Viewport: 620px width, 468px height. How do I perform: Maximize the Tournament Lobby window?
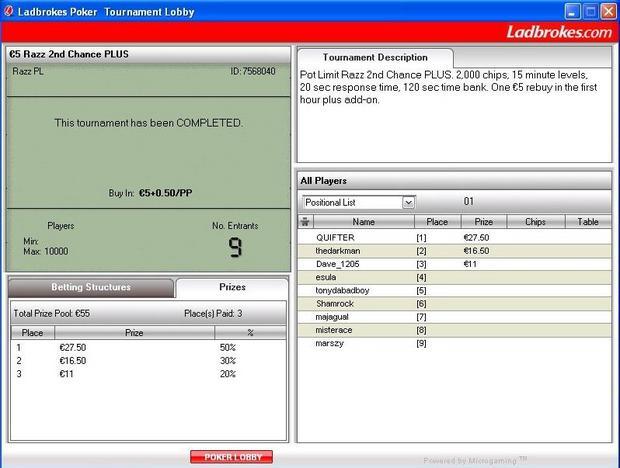(591, 11)
